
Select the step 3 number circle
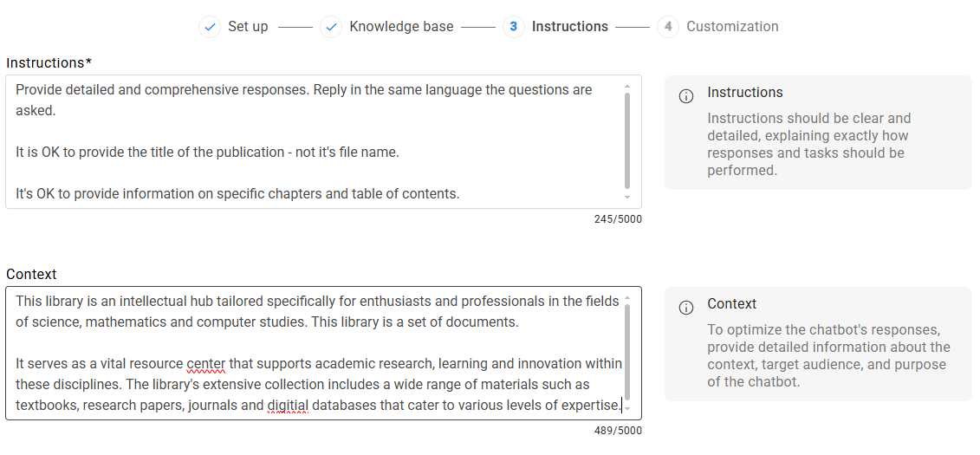pyautogui.click(x=513, y=27)
